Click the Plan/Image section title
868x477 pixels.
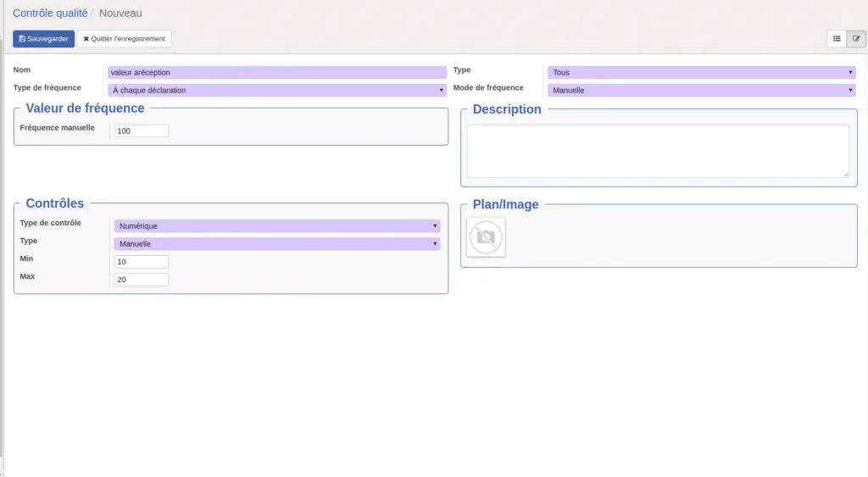coord(505,205)
